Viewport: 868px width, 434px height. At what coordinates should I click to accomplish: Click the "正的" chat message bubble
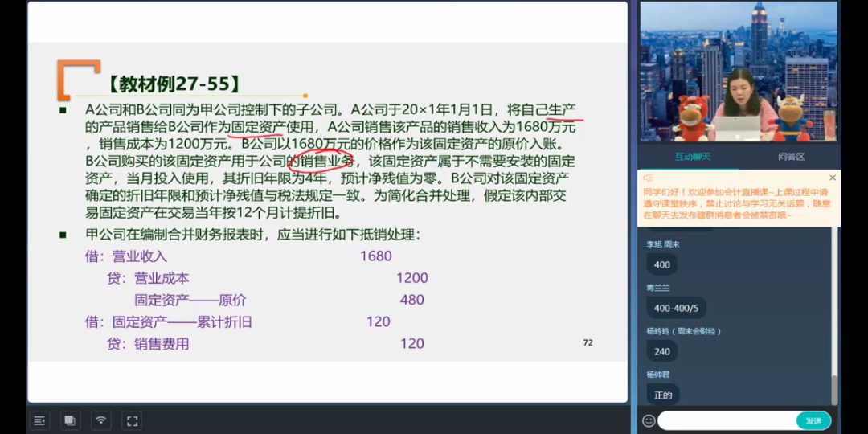(x=662, y=395)
